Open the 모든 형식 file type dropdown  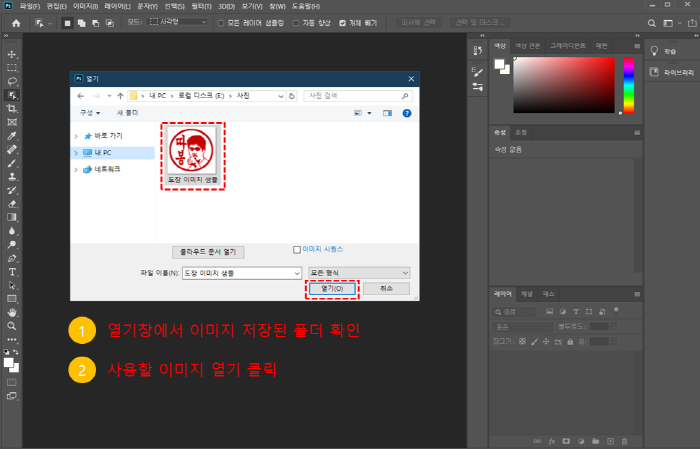click(x=359, y=273)
